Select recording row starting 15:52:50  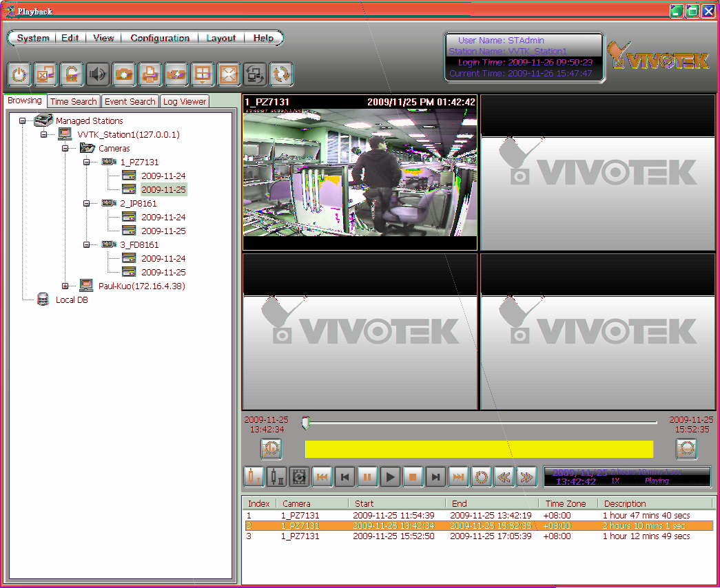pyautogui.click(x=477, y=536)
